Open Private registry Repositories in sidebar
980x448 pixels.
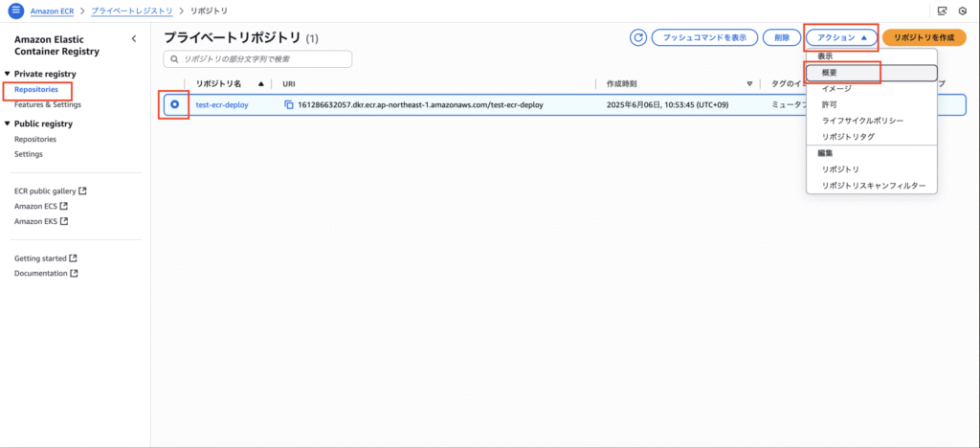coord(36,89)
